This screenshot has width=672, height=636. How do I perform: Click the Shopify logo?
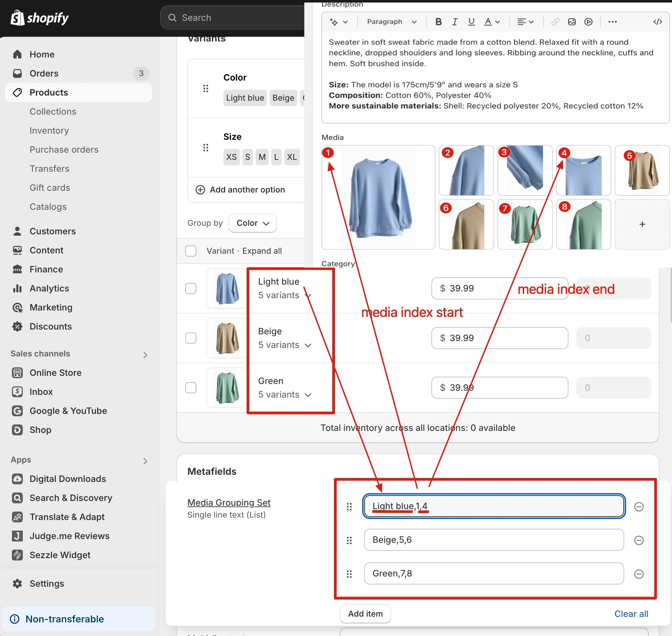point(39,18)
